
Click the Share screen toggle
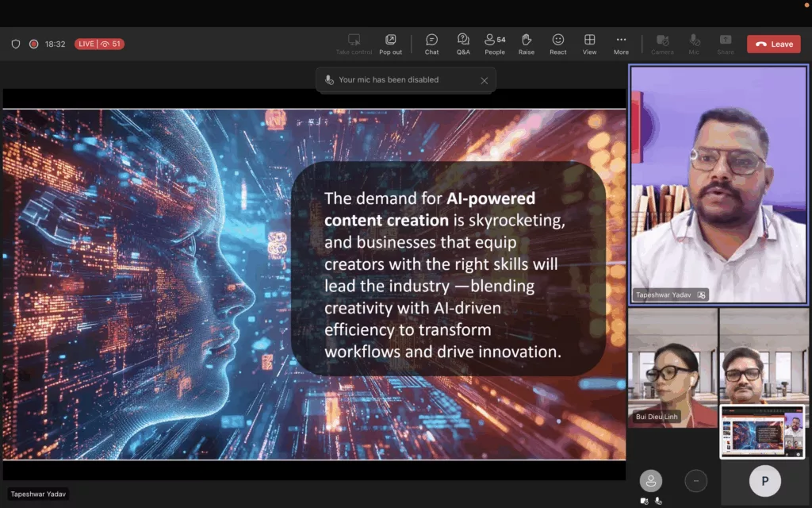click(x=726, y=44)
